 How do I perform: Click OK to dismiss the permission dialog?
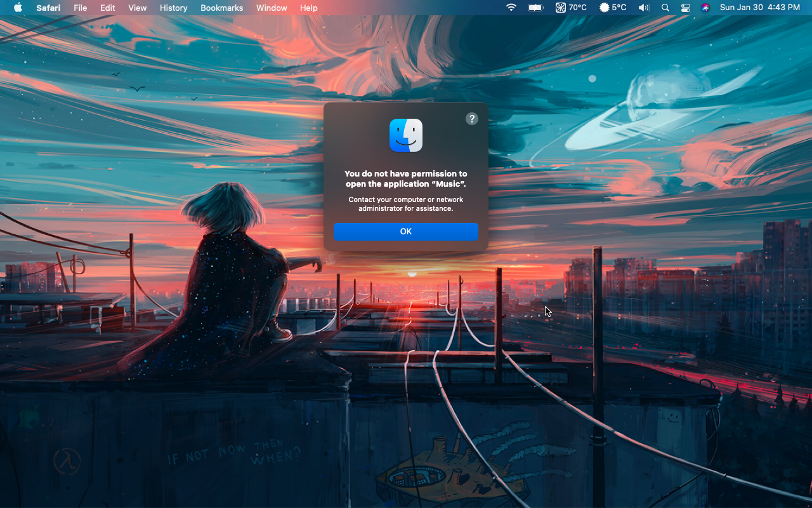406,232
